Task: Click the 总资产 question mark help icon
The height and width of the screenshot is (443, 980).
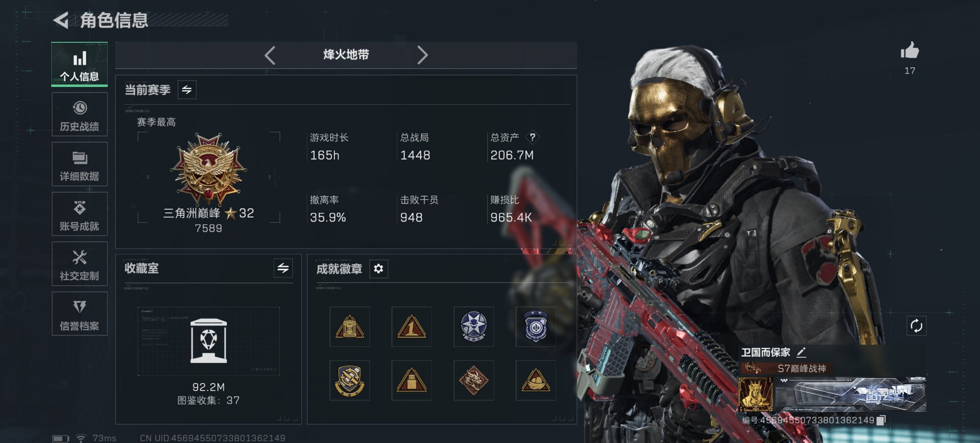Action: click(x=532, y=138)
